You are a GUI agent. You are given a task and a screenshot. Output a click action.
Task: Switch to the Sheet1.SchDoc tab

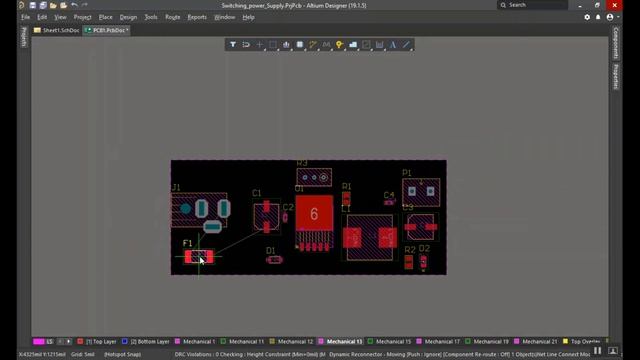(x=57, y=30)
